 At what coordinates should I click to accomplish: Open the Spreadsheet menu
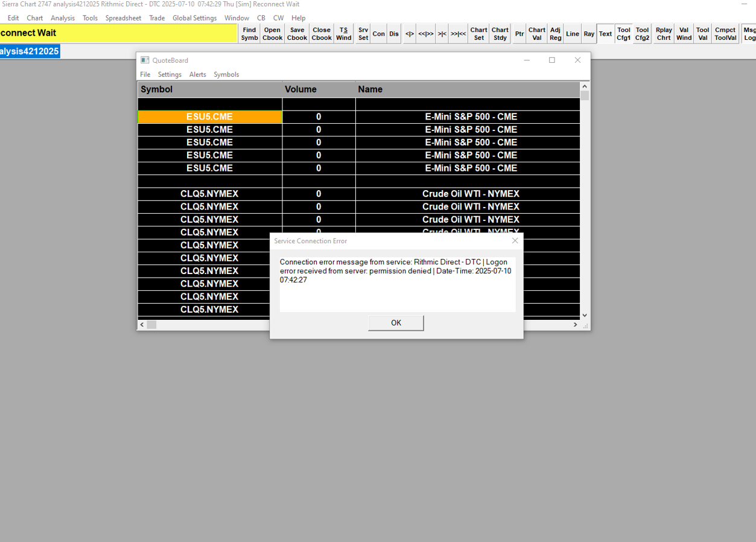coord(123,18)
